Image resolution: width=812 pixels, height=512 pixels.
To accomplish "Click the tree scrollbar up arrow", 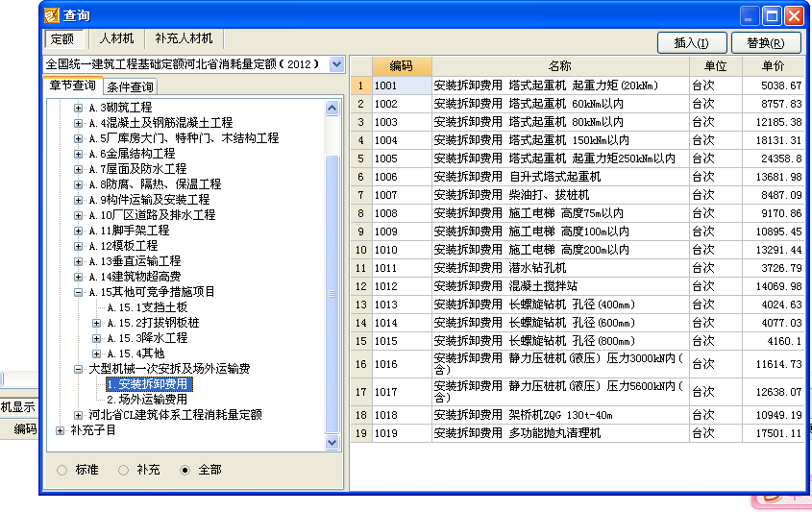I will (x=332, y=109).
